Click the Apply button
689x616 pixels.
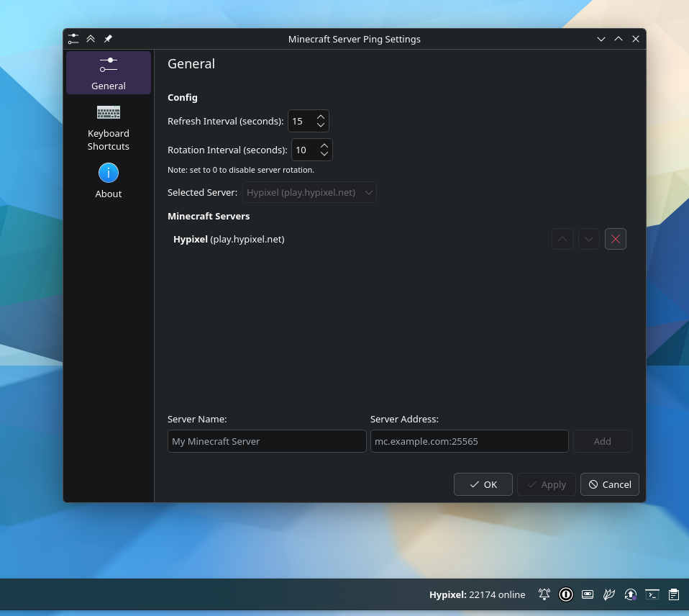click(x=546, y=484)
